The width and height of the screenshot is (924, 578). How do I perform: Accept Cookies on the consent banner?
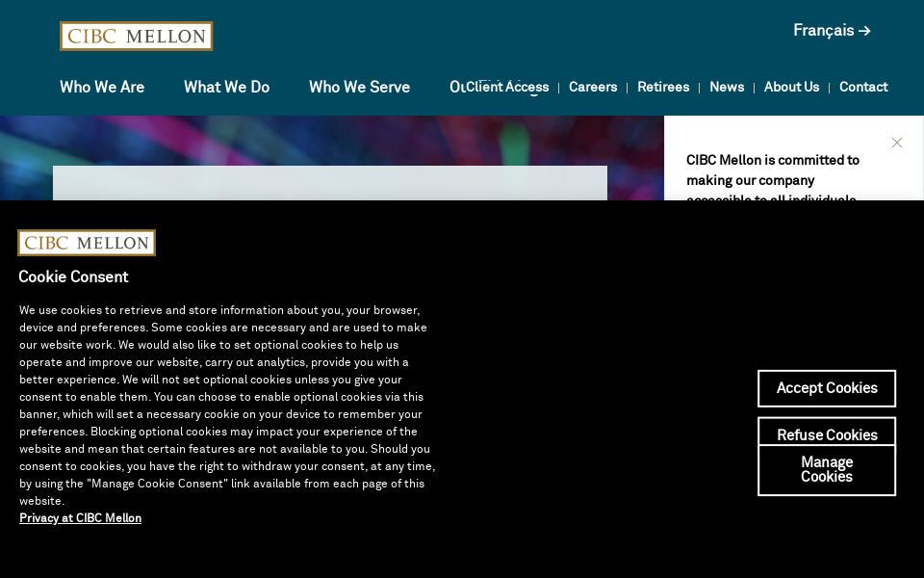[x=827, y=388]
